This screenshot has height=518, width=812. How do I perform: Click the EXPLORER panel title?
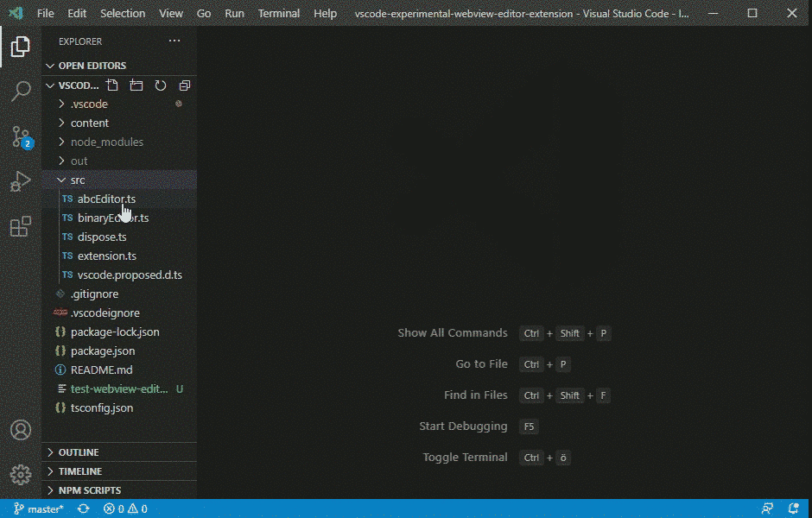tap(80, 41)
